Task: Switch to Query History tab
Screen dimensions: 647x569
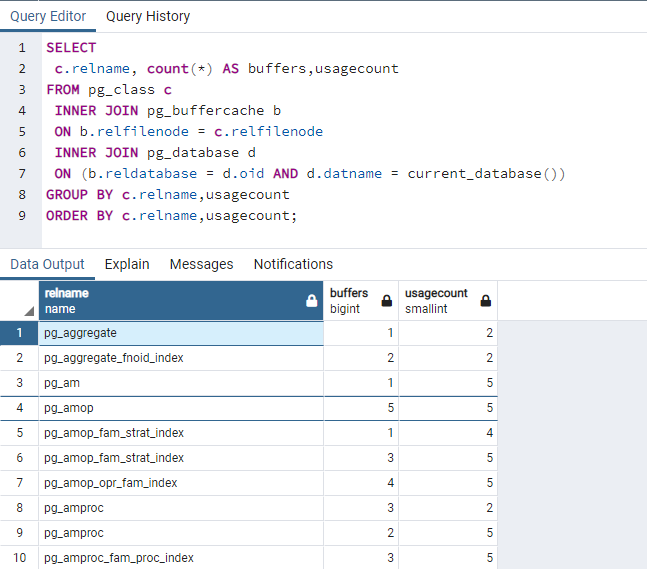Action: point(148,16)
